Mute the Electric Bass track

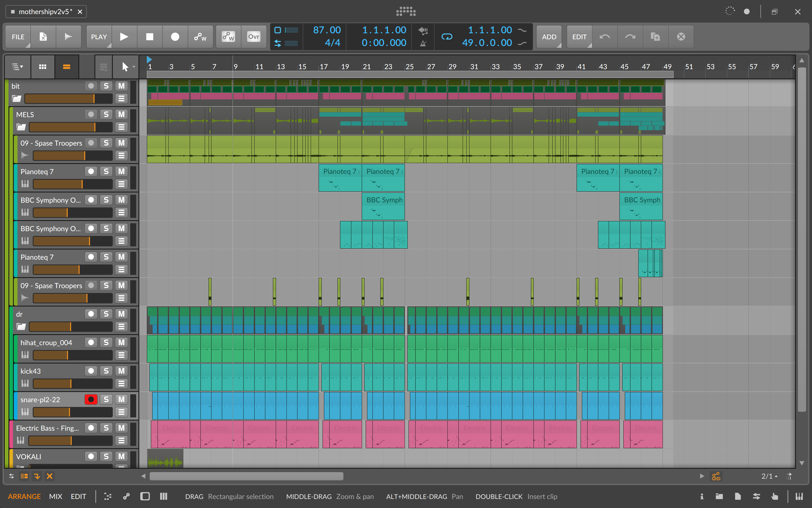tap(121, 428)
